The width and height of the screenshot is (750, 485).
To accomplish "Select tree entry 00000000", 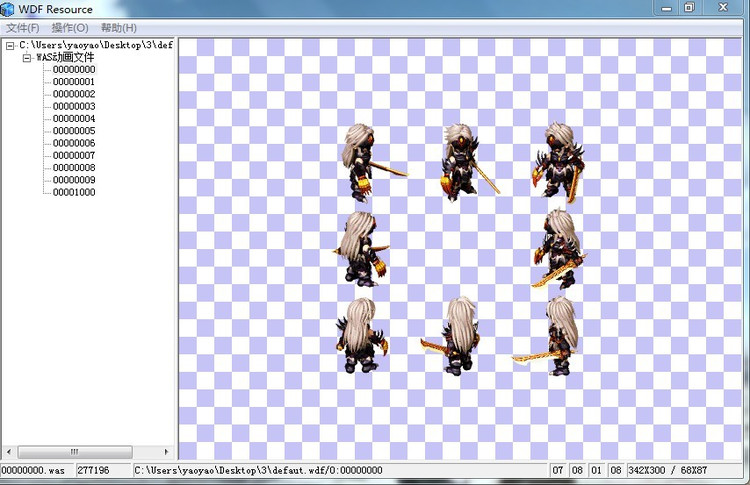I will 74,70.
